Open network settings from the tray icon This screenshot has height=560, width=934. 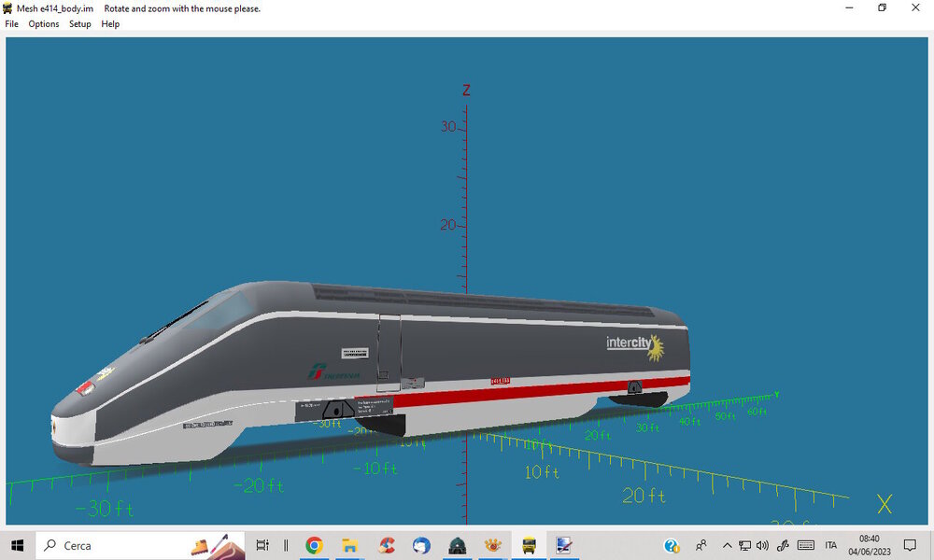744,545
